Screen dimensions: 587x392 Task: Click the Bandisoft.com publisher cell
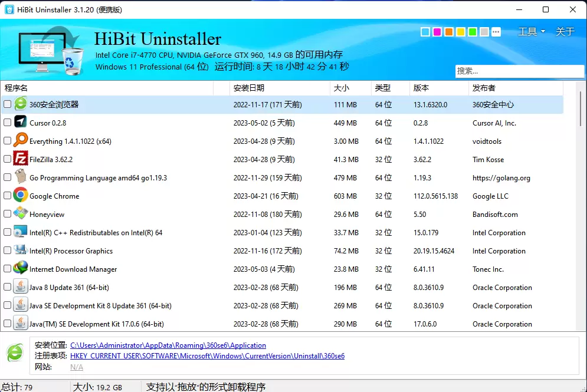click(496, 215)
